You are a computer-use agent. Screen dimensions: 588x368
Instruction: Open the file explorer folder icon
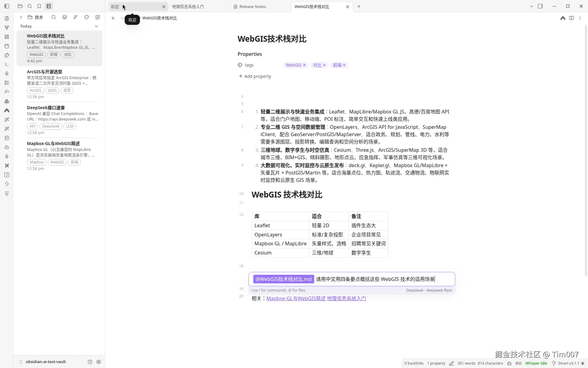[20, 6]
